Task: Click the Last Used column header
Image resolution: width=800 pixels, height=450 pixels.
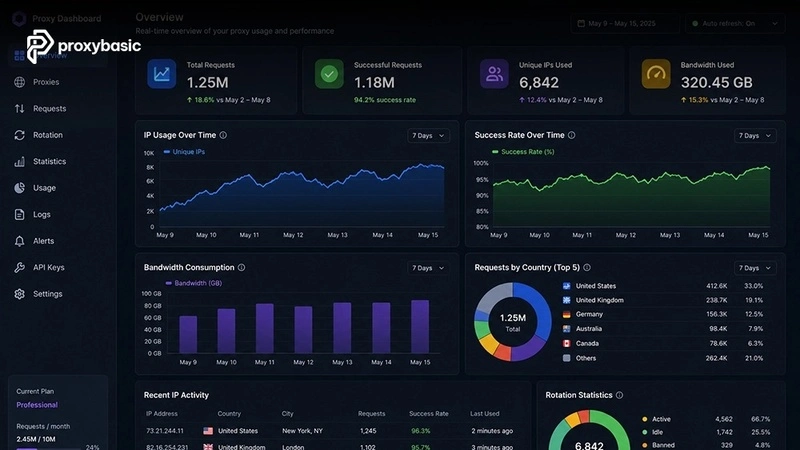Action: coord(485,414)
